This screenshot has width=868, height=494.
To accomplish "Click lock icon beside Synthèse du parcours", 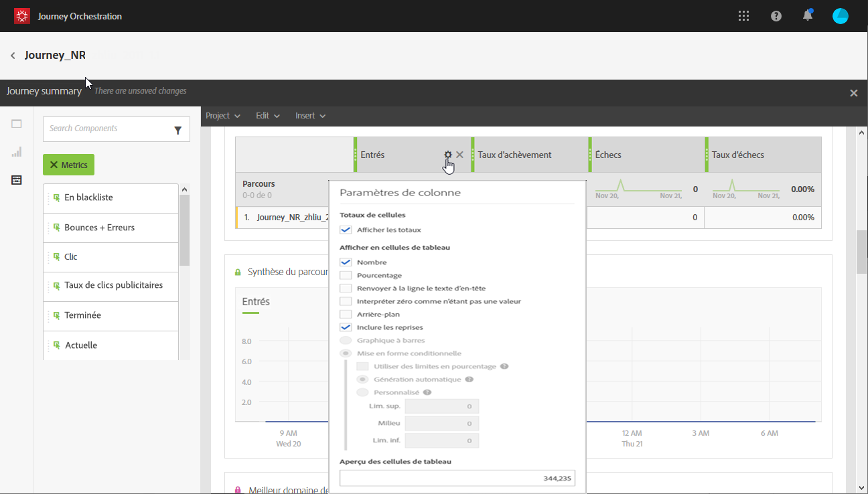I will (238, 272).
